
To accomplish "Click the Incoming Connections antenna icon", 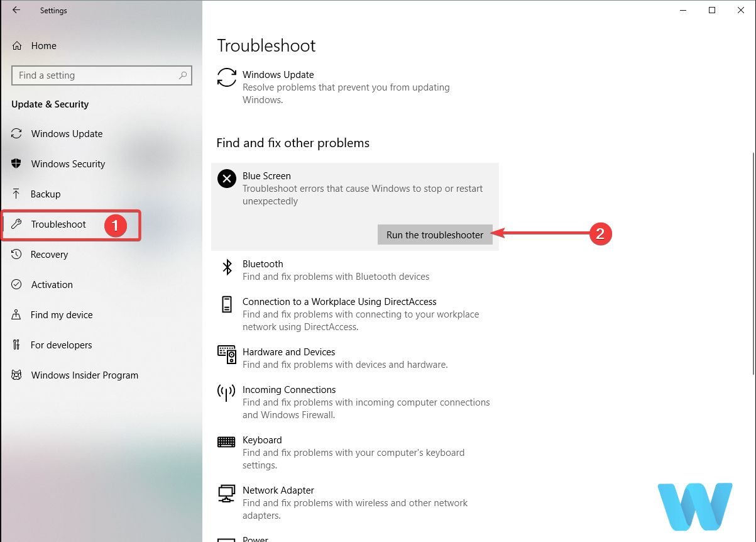I will [x=226, y=393].
